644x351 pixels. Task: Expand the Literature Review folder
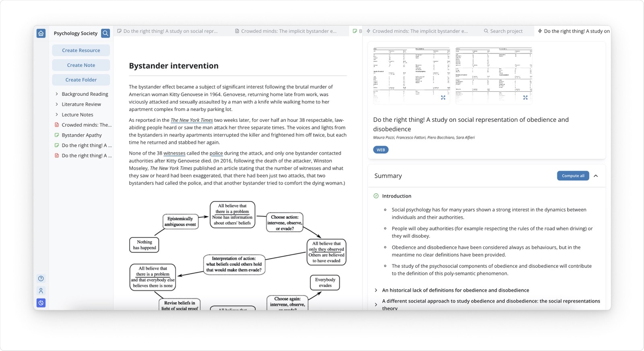pos(57,104)
